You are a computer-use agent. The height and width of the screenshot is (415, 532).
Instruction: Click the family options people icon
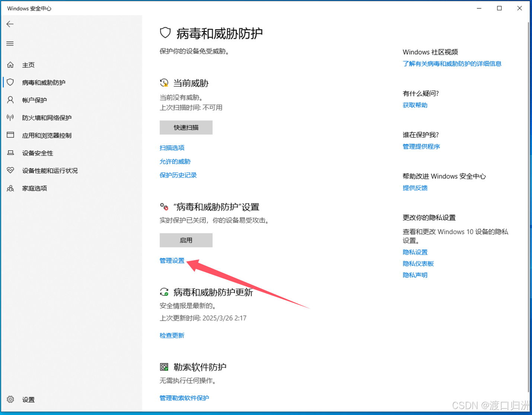[10, 188]
